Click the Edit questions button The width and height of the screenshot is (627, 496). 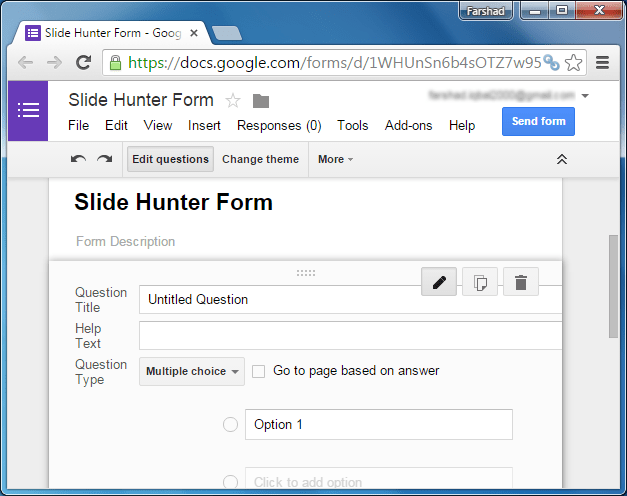170,159
